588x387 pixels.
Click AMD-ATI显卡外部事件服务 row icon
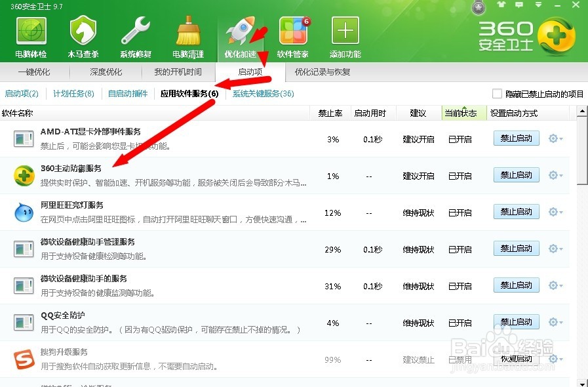point(24,139)
